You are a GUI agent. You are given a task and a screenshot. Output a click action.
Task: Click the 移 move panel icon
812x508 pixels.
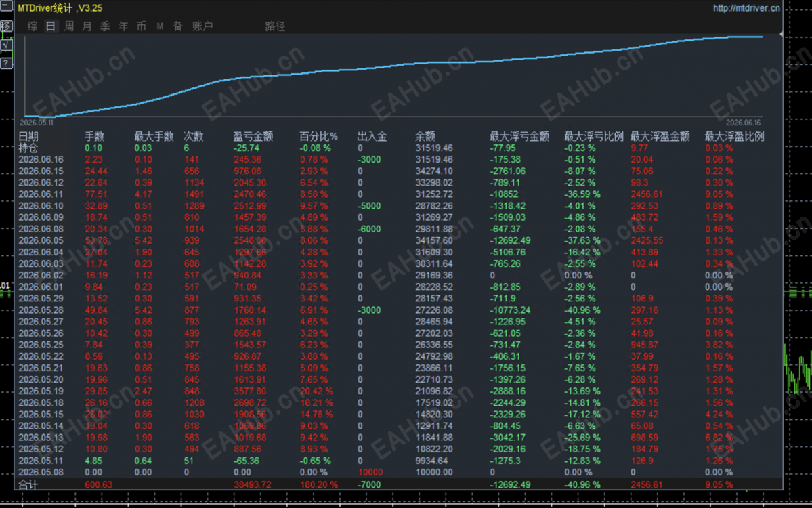point(6,25)
